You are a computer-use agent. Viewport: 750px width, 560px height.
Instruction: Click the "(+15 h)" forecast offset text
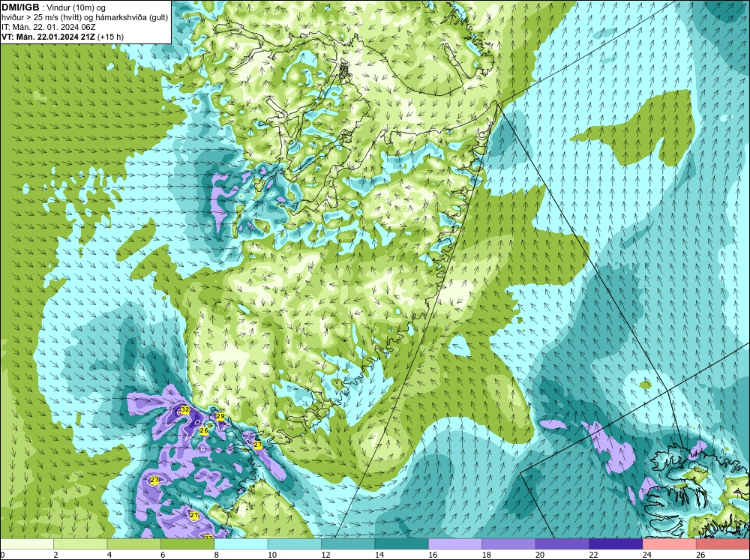(x=110, y=37)
